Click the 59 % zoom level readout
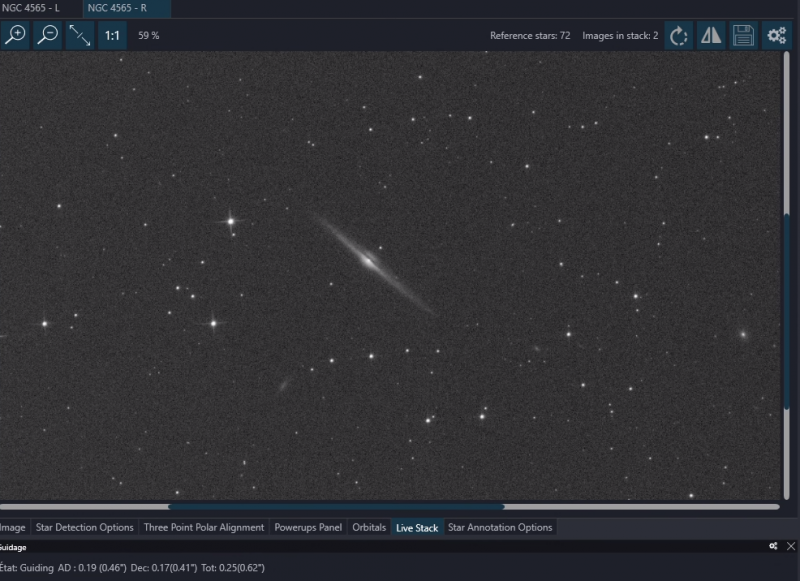 coord(148,35)
